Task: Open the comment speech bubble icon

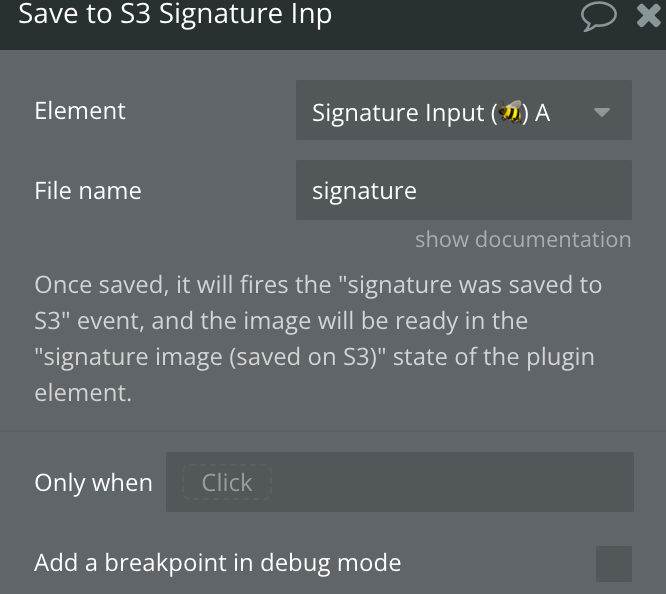Action: coord(598,16)
